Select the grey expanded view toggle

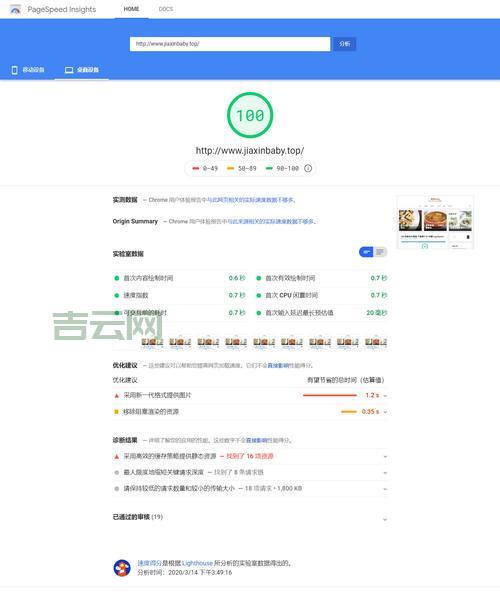[x=380, y=252]
